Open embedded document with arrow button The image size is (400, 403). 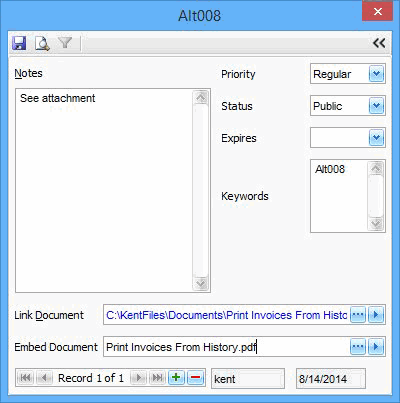click(x=376, y=347)
